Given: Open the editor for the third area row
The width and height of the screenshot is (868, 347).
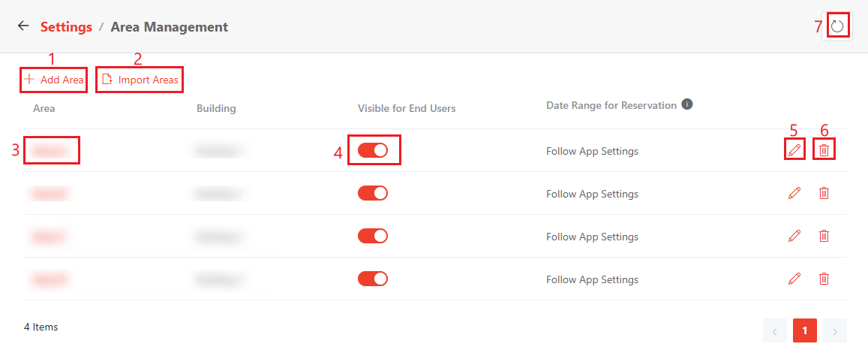Looking at the screenshot, I should (x=794, y=236).
